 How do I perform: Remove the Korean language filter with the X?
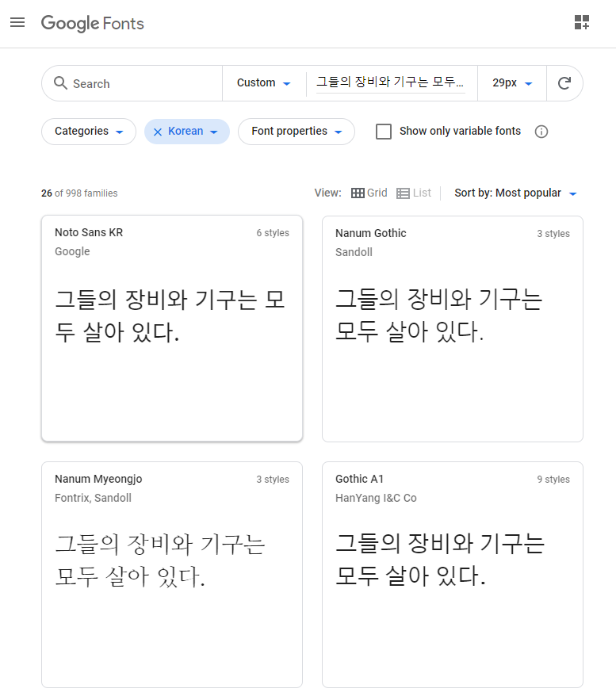click(x=158, y=132)
